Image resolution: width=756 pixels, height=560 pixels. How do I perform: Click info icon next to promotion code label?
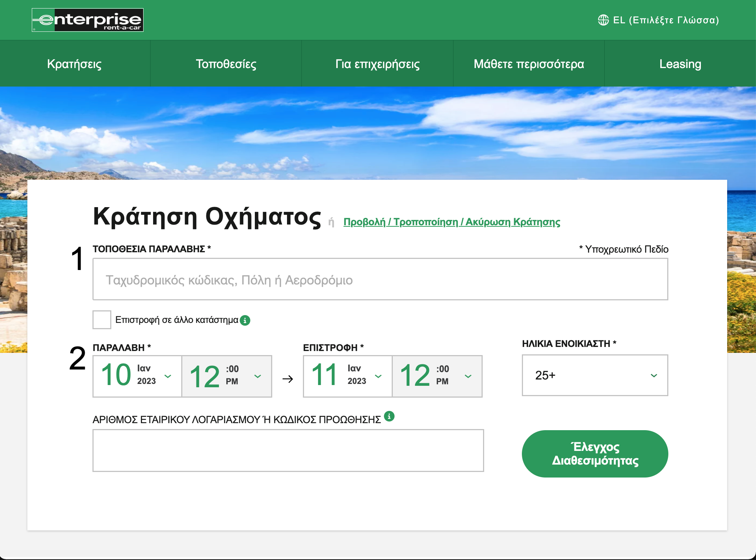(389, 416)
